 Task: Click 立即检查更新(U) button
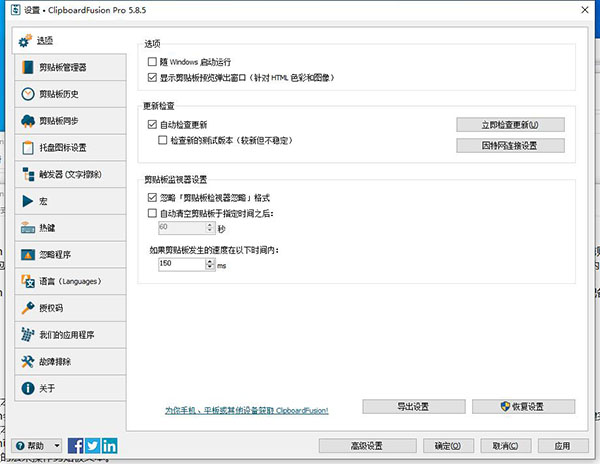(510, 125)
